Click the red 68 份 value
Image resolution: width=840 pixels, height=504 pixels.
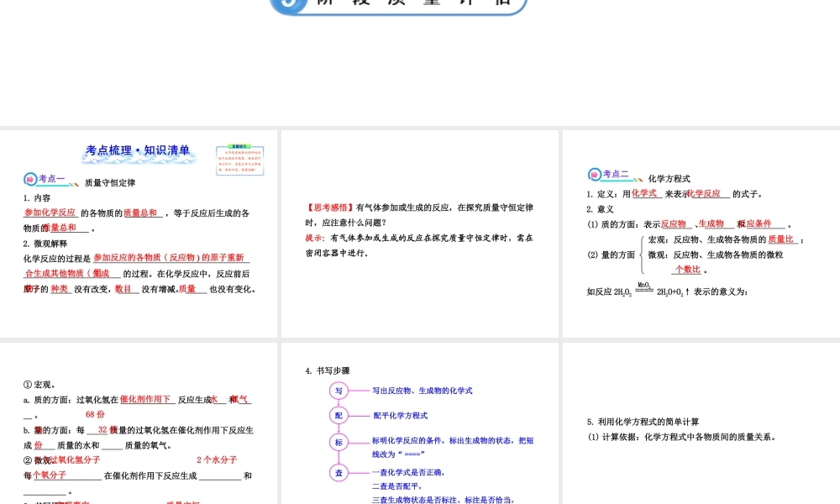coord(95,414)
